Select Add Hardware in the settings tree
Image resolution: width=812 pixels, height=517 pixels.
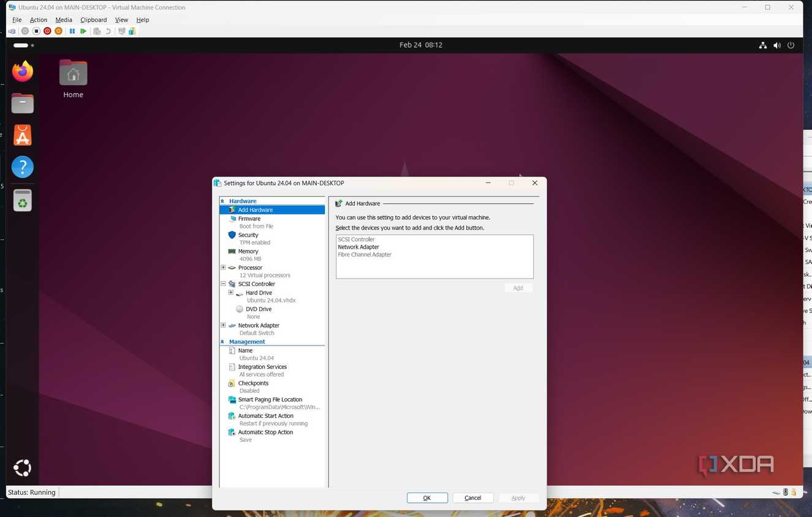coord(272,210)
